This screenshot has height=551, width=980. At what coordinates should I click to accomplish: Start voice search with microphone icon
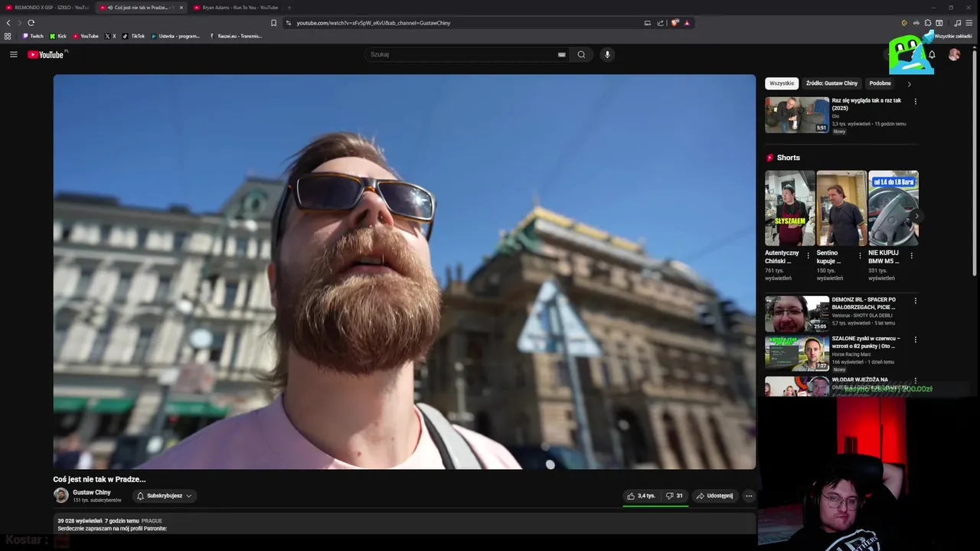pos(607,54)
